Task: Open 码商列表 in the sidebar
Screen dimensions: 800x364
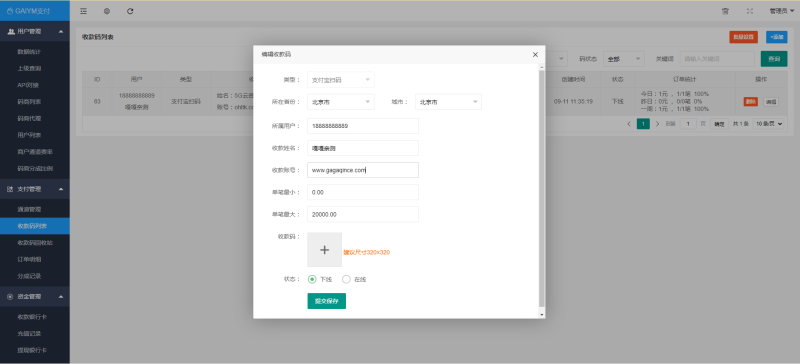Action: (29, 102)
